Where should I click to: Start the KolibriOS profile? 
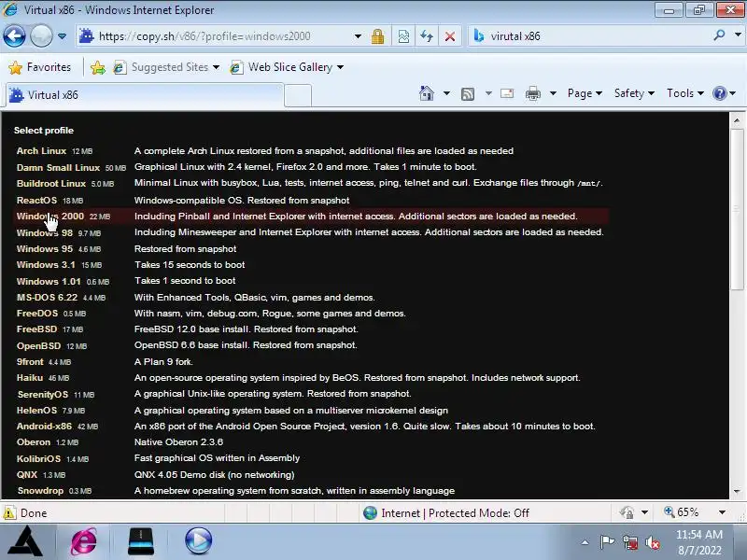click(x=38, y=458)
